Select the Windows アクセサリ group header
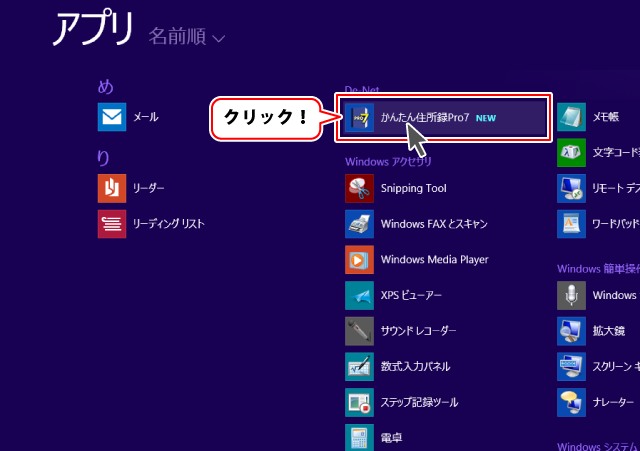 [x=388, y=162]
